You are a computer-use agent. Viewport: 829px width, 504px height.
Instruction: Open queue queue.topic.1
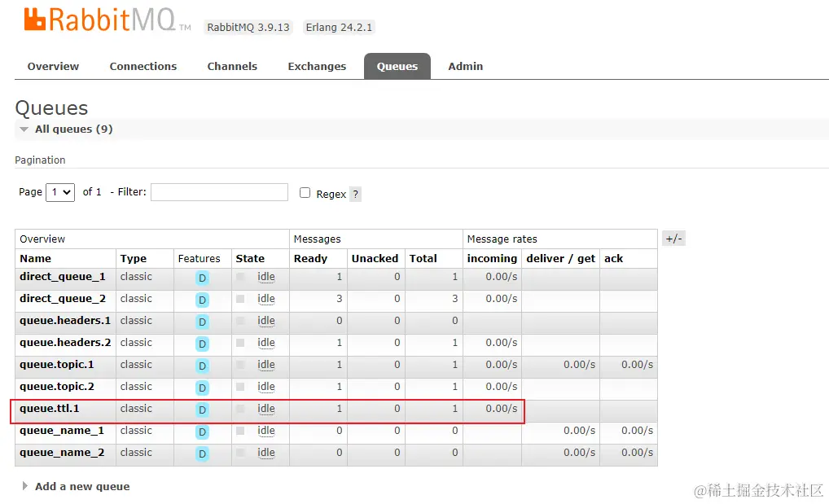56,365
